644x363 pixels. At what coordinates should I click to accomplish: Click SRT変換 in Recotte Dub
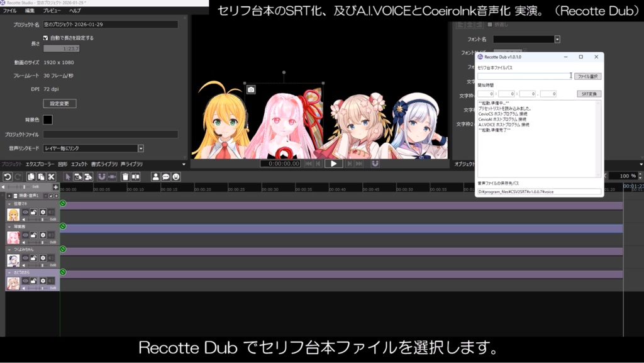589,94
